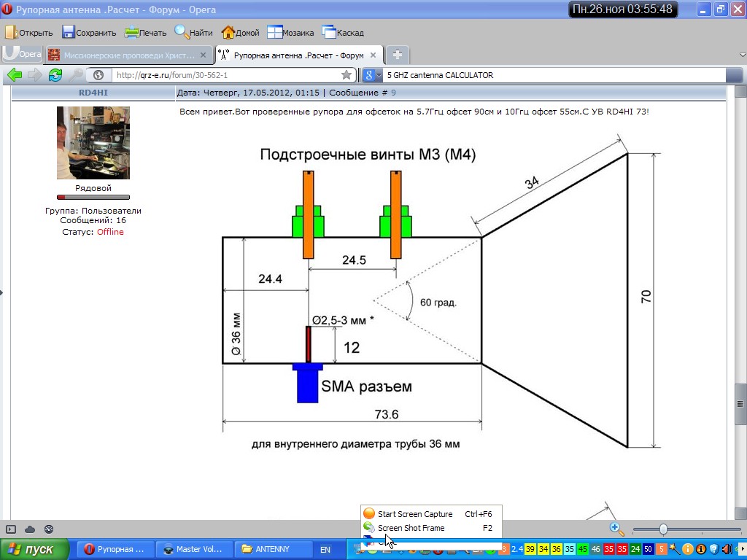Click the zoom magnifier plus icon
The image size is (747, 560).
click(616, 529)
